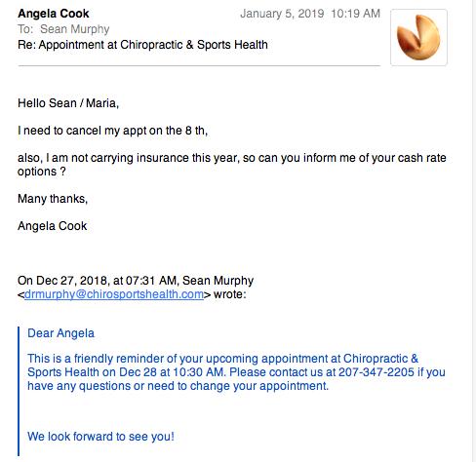The width and height of the screenshot is (476, 462).
Task: Click the quoted Dear Angela line
Action: coord(60,333)
